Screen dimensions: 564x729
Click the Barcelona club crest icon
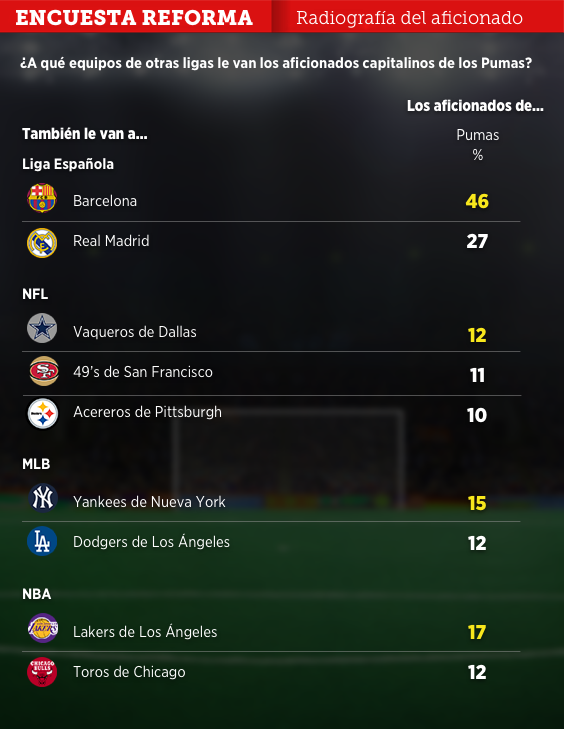coord(42,198)
